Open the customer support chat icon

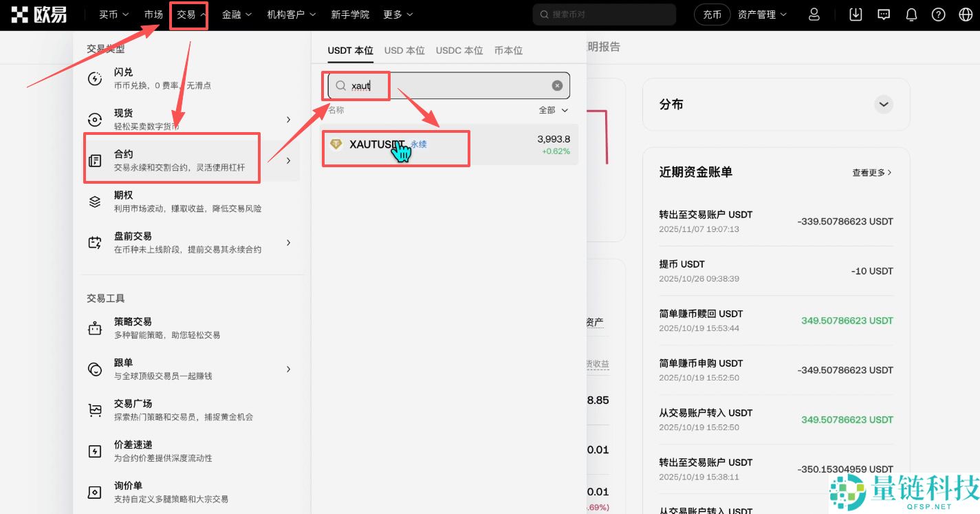883,14
